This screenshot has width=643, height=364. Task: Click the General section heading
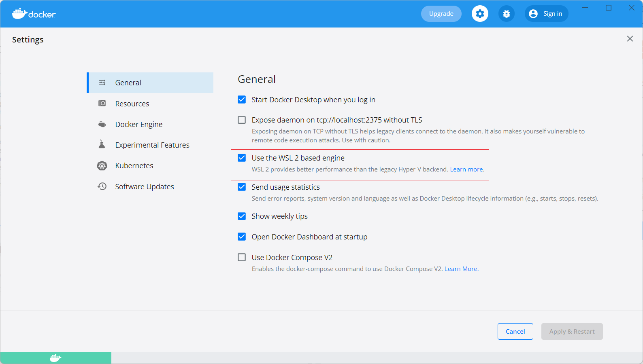pyautogui.click(x=257, y=79)
